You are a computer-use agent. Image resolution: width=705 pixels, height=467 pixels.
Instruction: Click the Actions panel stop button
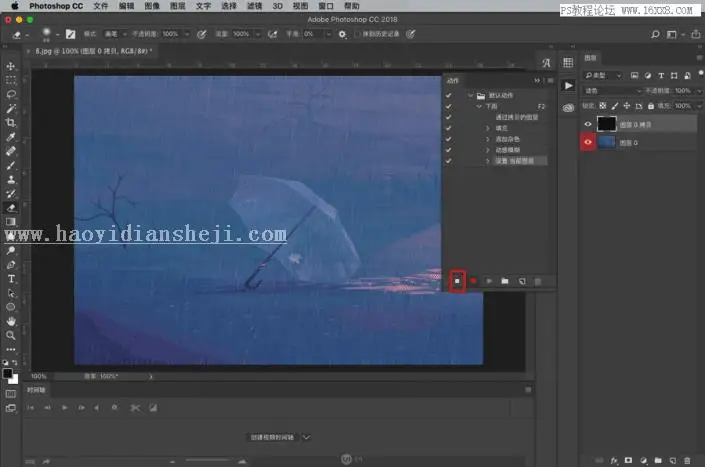click(x=457, y=281)
